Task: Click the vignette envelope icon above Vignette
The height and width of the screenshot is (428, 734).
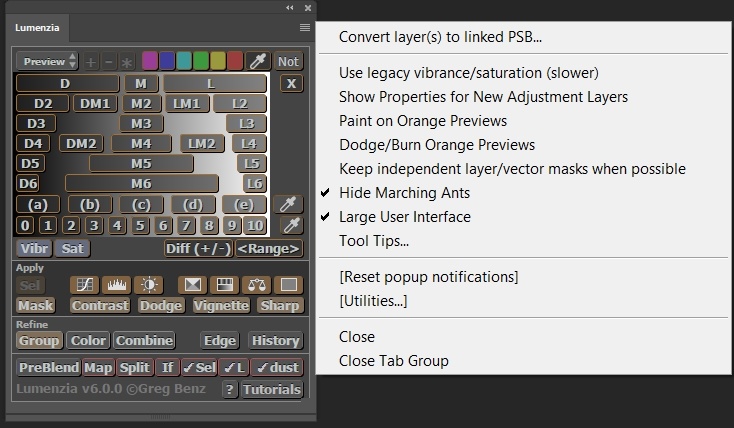Action: click(x=192, y=285)
